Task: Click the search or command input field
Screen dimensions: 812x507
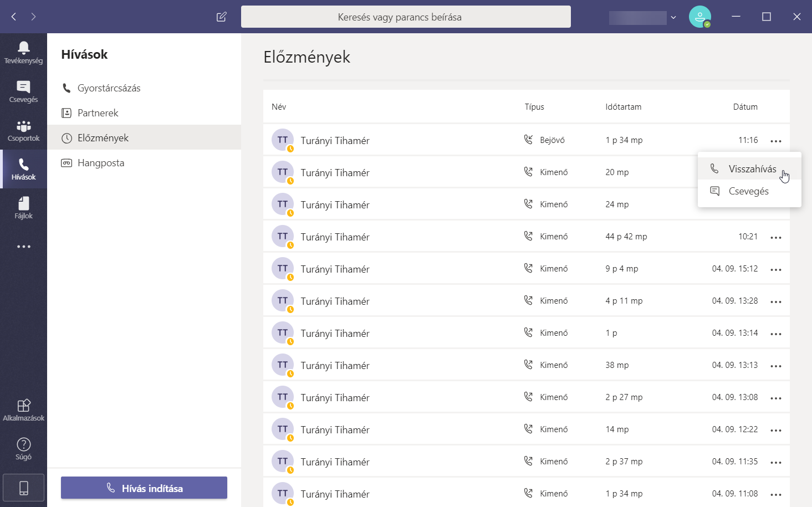Action: tap(405, 17)
